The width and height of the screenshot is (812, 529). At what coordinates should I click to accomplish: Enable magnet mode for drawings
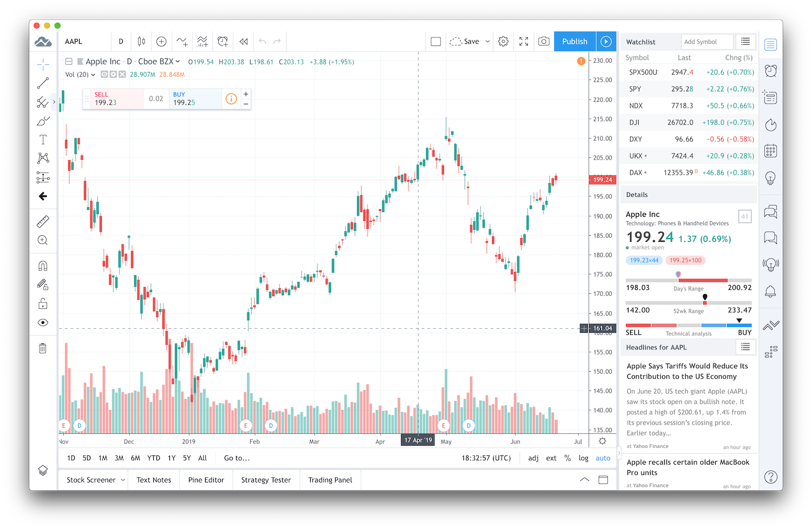(43, 266)
